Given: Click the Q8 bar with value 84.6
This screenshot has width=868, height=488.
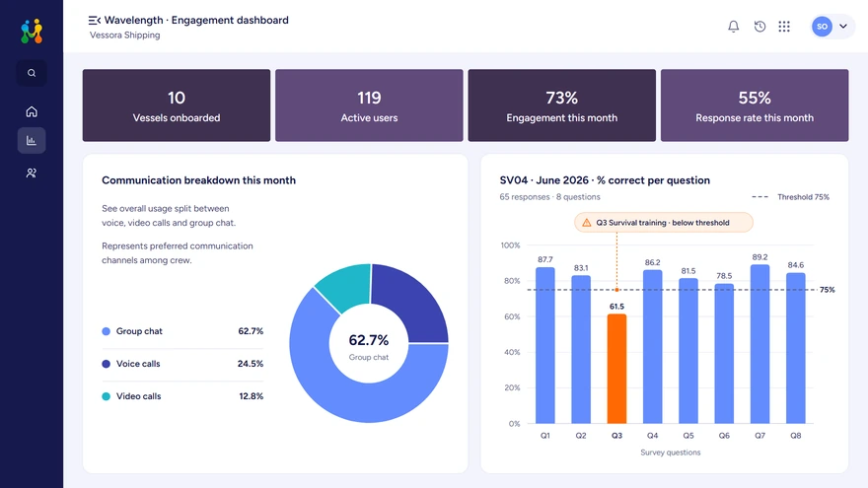Looking at the screenshot, I should [x=795, y=348].
